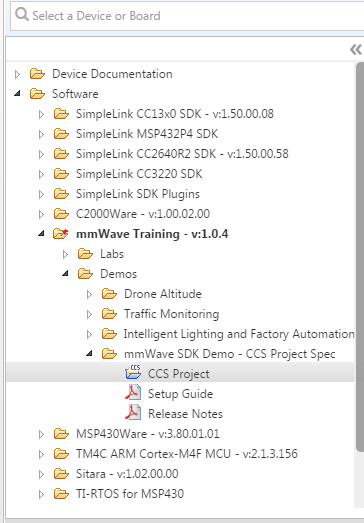Click the SimpleLink CC13x0 SDK folder icon

coord(61,114)
